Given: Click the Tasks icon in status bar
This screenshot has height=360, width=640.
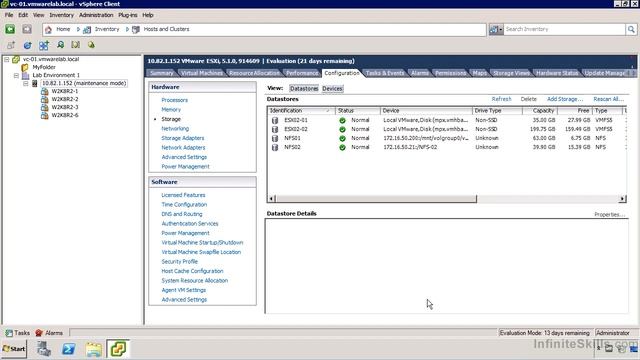Looking at the screenshot, I should tap(9, 333).
